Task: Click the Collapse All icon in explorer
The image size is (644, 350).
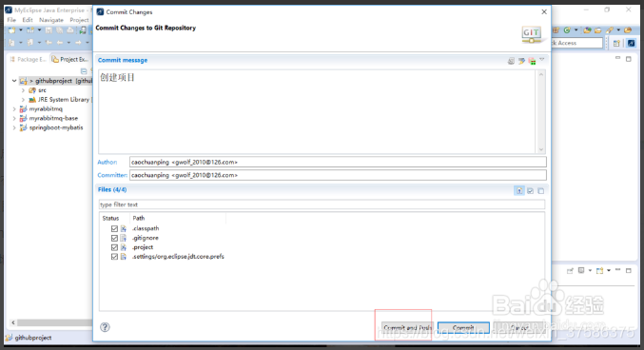Action: tap(84, 71)
